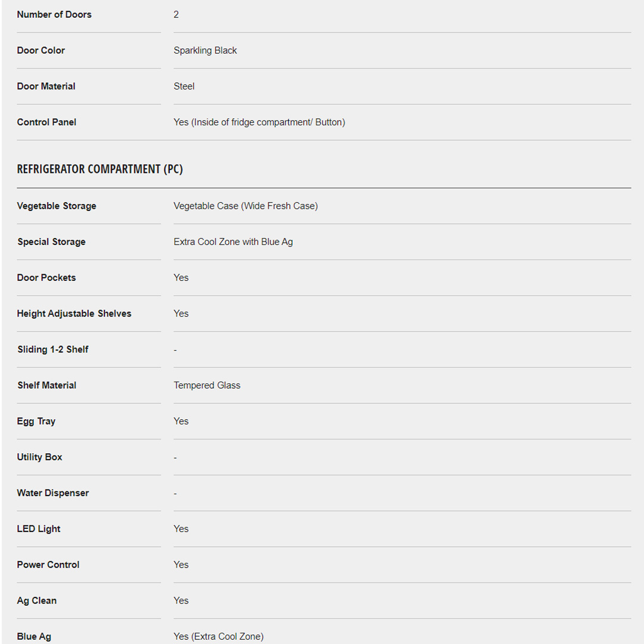Click the Door Pockets label
Viewport: 644px width, 644px height.
[47, 277]
